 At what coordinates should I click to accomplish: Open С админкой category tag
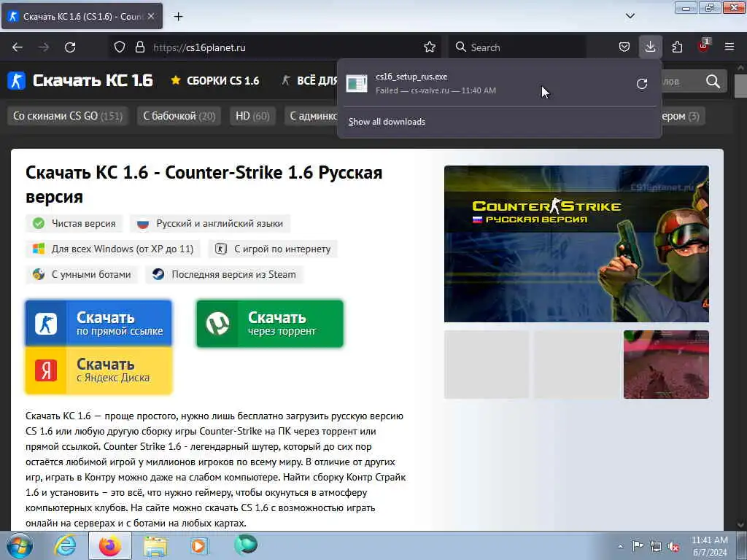point(311,116)
